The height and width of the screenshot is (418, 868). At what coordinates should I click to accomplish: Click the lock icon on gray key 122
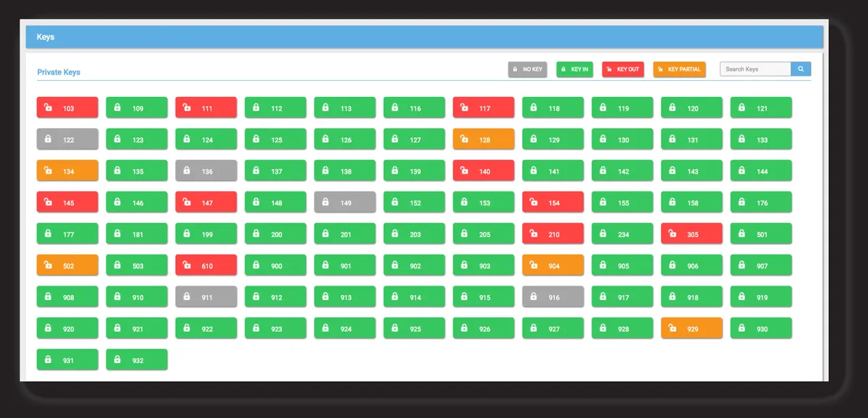point(48,139)
